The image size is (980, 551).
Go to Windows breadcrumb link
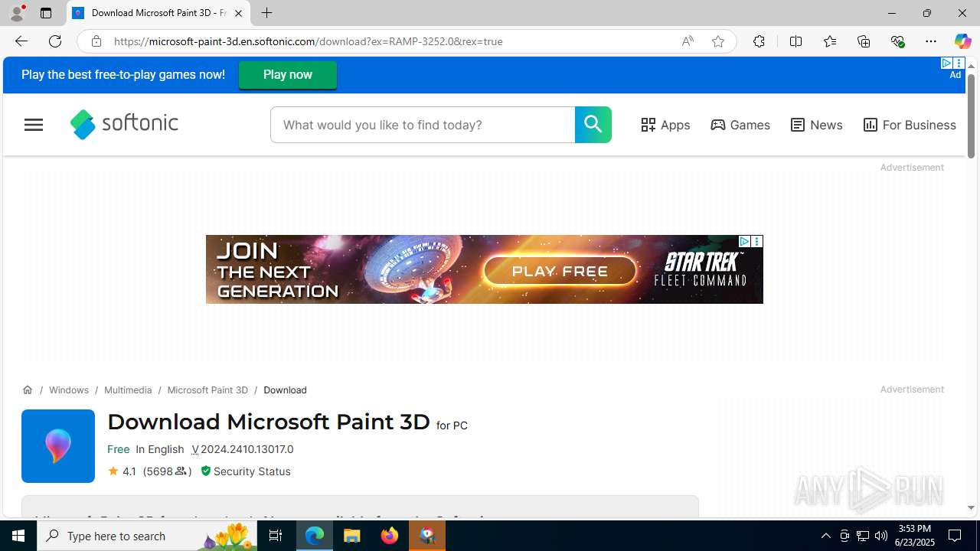[x=69, y=390]
